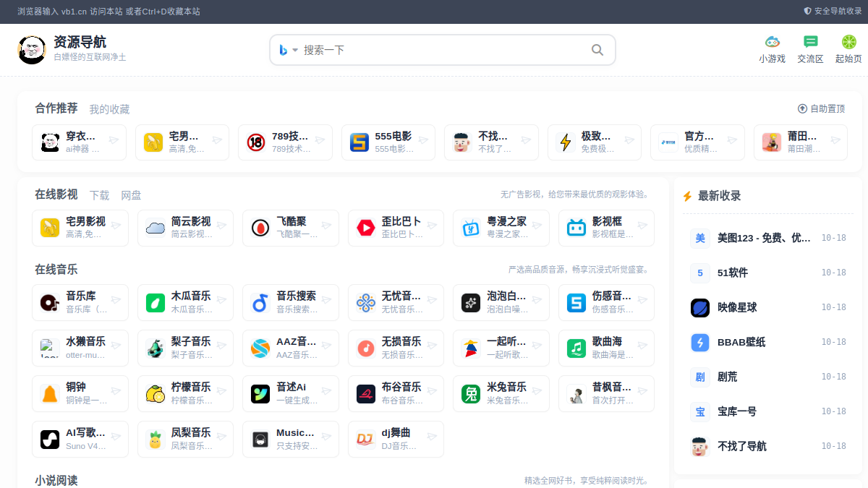868x488 pixels.
Task: Open 泡泡白噪音 dark icon
Action: pos(471,302)
